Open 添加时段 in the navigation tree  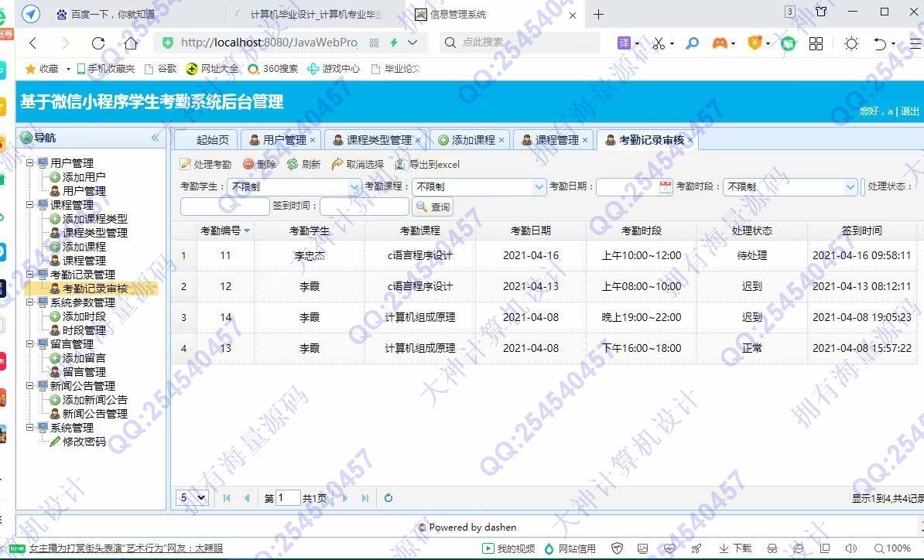pos(84,316)
